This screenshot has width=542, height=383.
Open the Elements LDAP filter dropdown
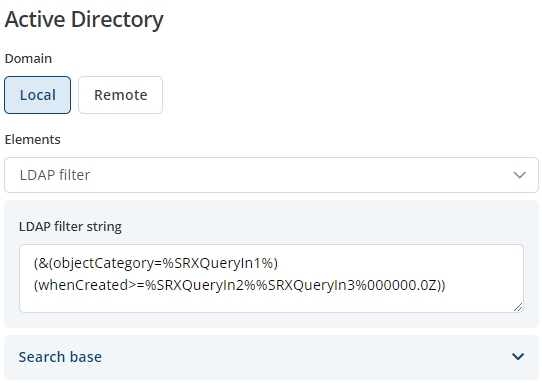(x=271, y=175)
